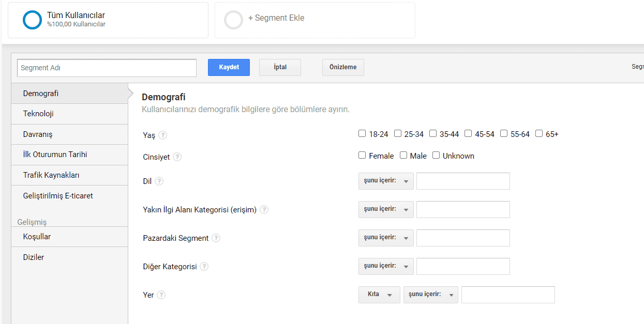The height and width of the screenshot is (324, 644).
Task: Open the match-type dropdown for Pazardaki Segment
Action: tap(386, 238)
